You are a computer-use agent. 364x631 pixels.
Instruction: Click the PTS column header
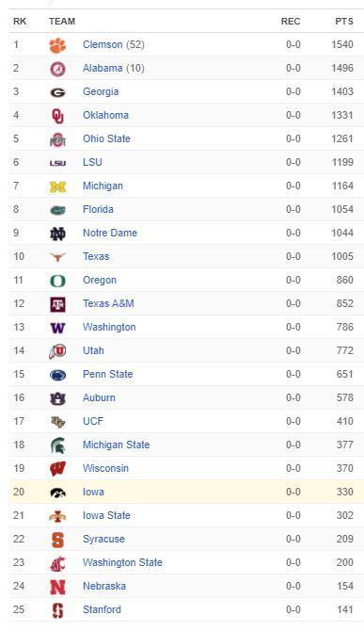(344, 22)
